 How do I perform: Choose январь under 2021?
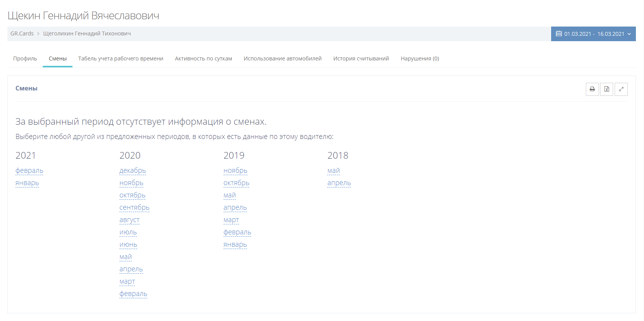[x=27, y=183]
